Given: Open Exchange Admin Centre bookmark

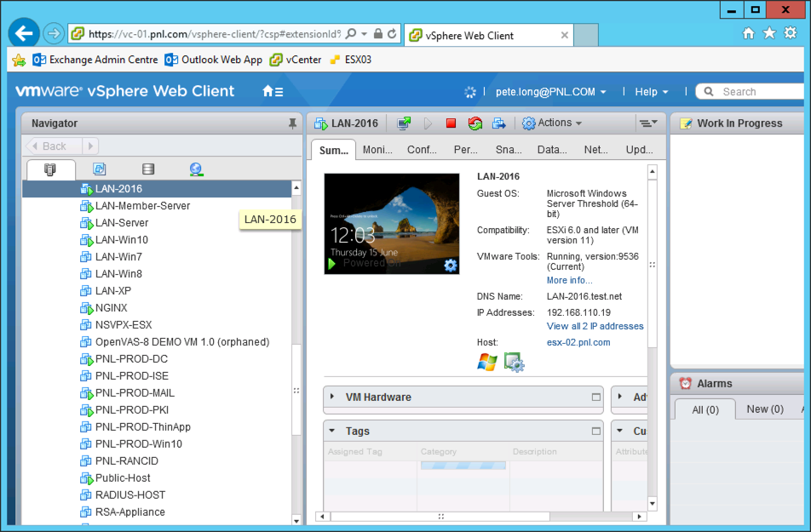Looking at the screenshot, I should tap(95, 60).
